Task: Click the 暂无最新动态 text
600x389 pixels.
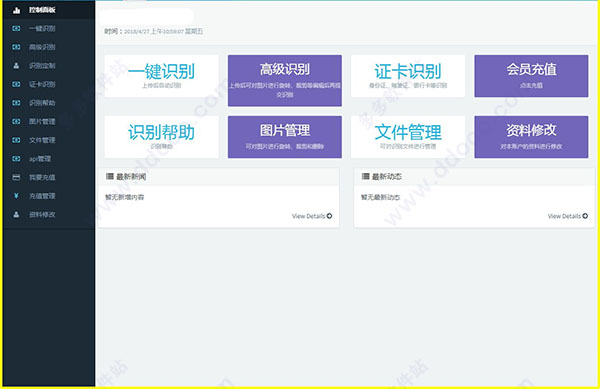Action: click(x=380, y=197)
